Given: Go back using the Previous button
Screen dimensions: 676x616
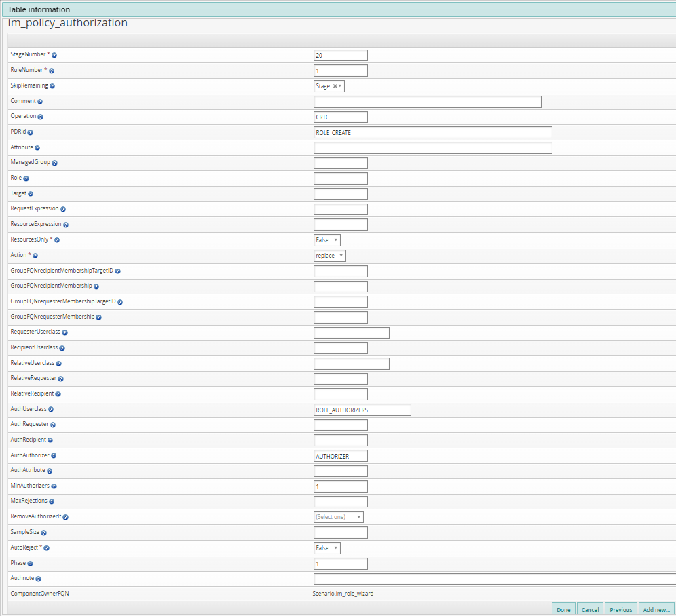Looking at the screenshot, I should pyautogui.click(x=620, y=609).
